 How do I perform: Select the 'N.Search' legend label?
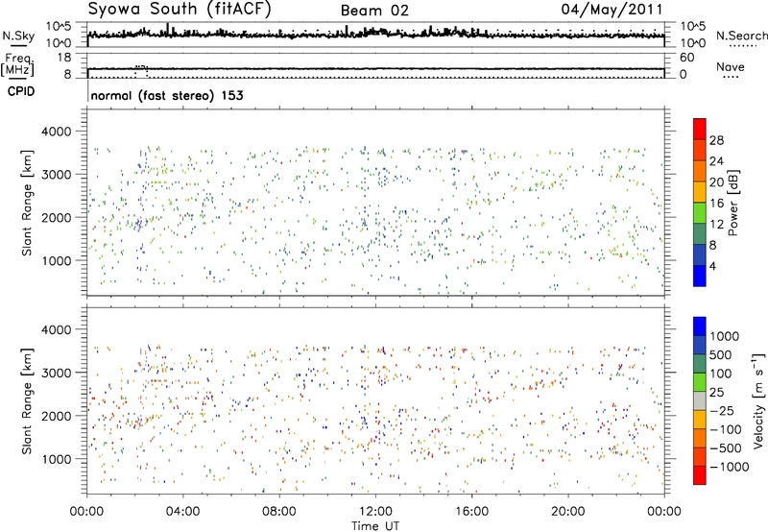pyautogui.click(x=741, y=36)
